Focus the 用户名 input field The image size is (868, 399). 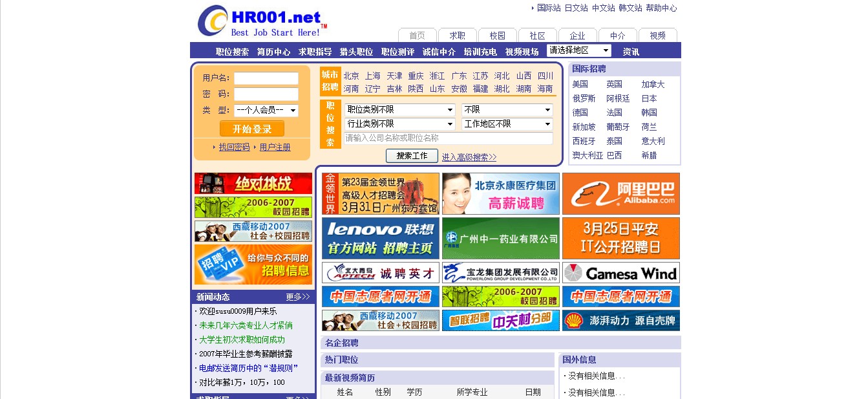(x=266, y=78)
